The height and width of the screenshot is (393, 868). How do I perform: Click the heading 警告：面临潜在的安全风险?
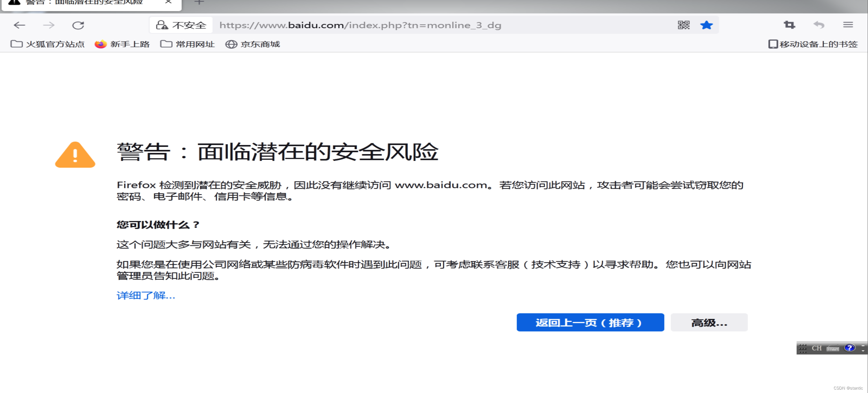point(278,152)
